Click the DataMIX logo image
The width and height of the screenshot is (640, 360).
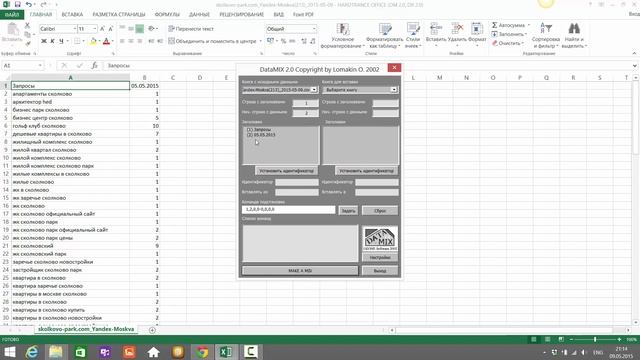380,239
